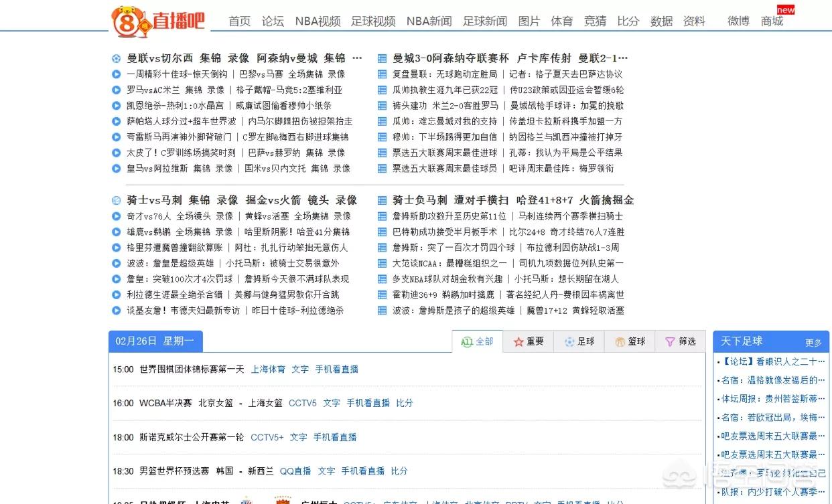The height and width of the screenshot is (504, 832).
Task: Select the 篮球 schedule tab
Action: coord(630,341)
